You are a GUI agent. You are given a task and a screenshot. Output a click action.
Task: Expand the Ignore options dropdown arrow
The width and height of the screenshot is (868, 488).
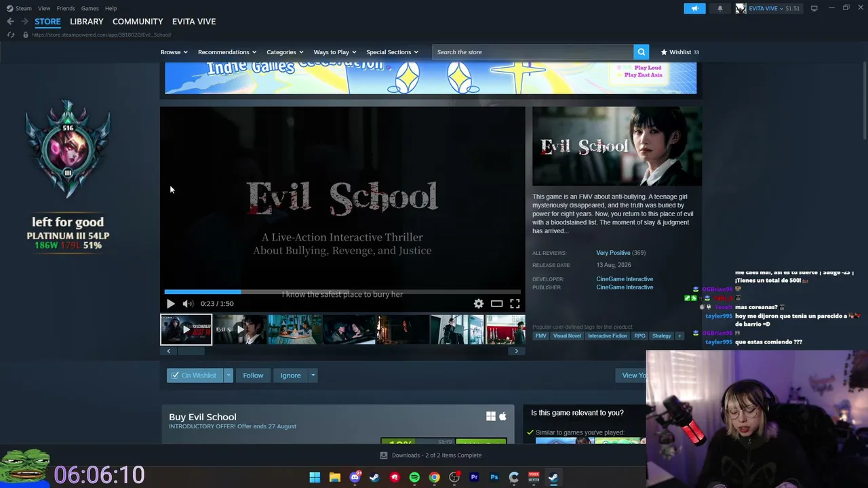coord(313,375)
